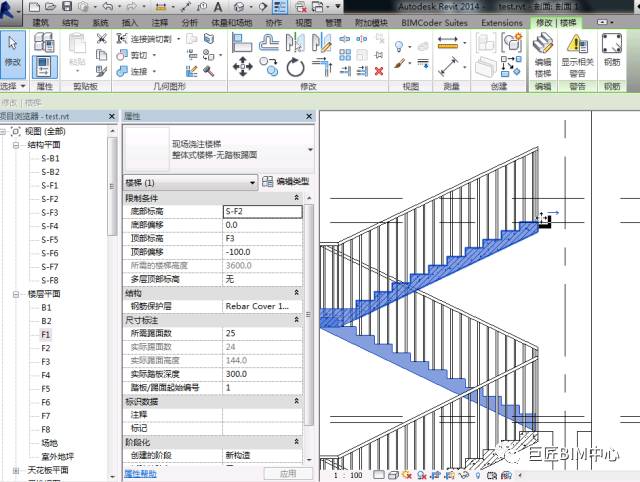Image resolution: width=640 pixels, height=482 pixels.
Task: Click the Apply (应用) button
Action: pyautogui.click(x=288, y=473)
